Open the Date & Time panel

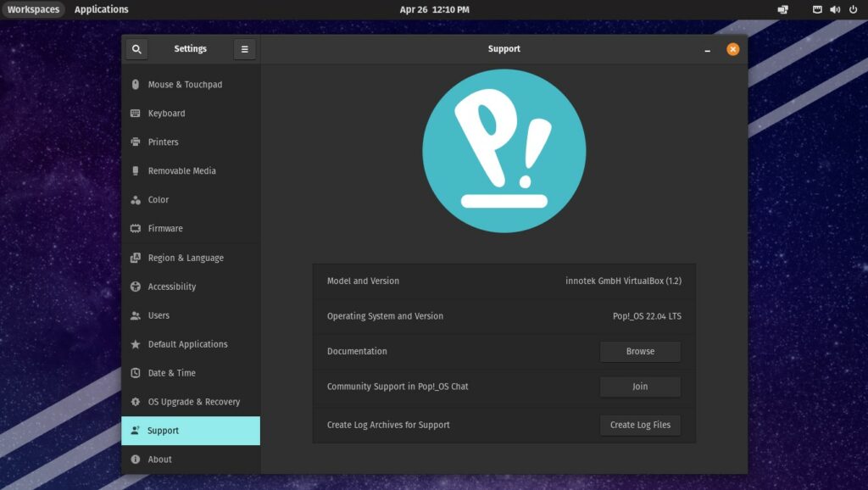(171, 373)
